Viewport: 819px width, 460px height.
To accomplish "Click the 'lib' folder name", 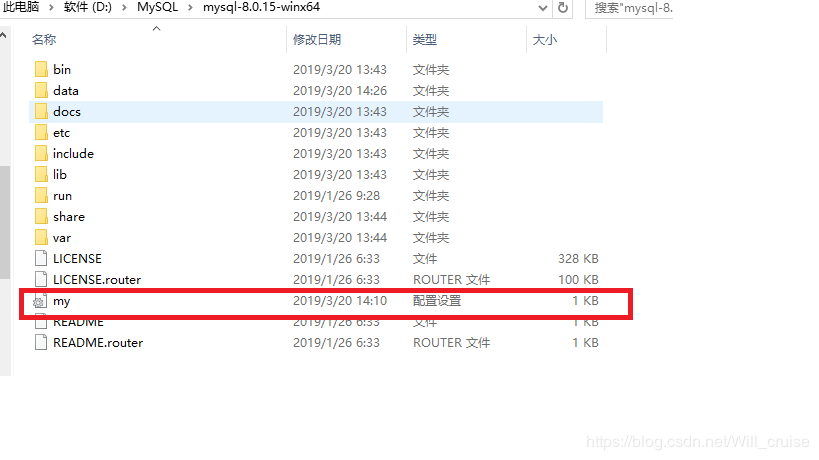I will click(x=60, y=174).
